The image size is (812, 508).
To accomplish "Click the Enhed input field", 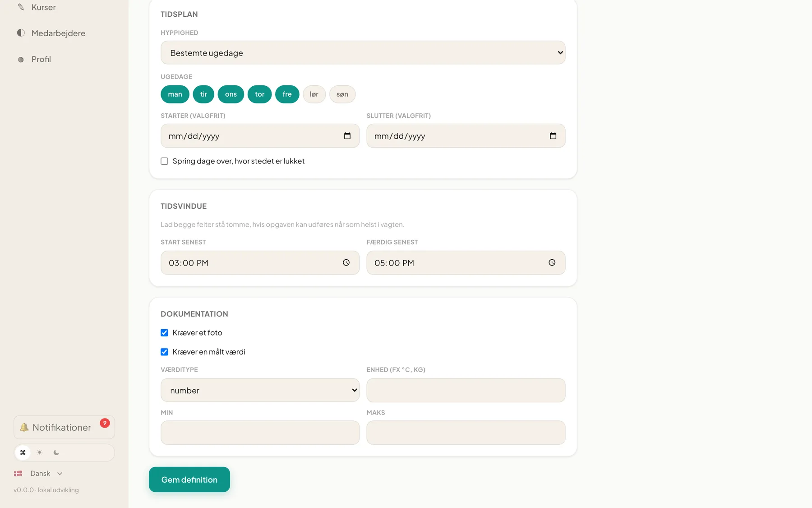I will [x=466, y=390].
